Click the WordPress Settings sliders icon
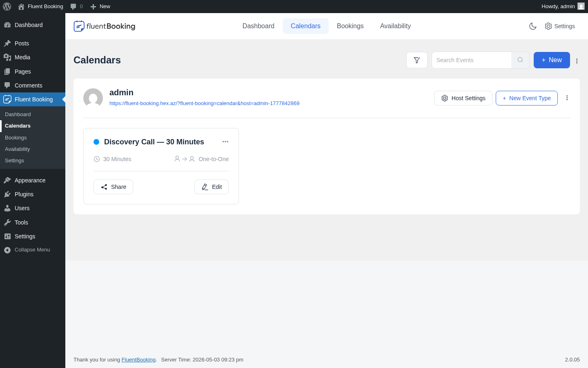This screenshot has height=368, width=588. click(x=7, y=236)
